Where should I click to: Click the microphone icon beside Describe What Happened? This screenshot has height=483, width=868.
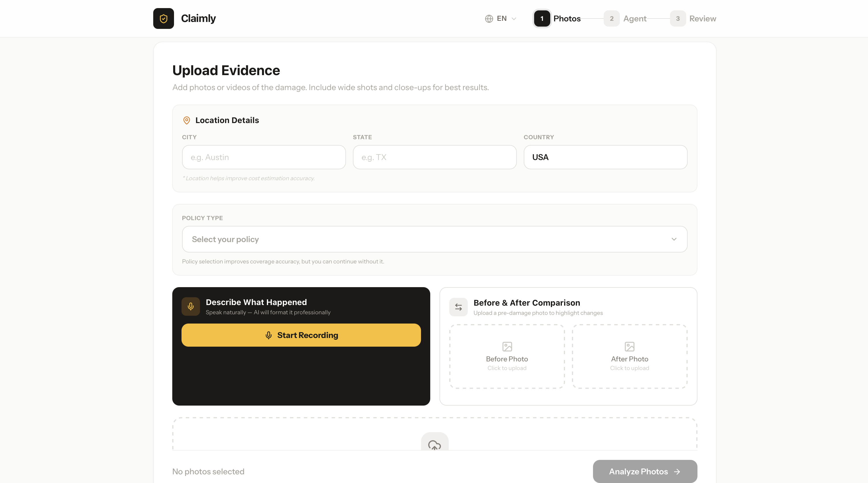click(191, 306)
